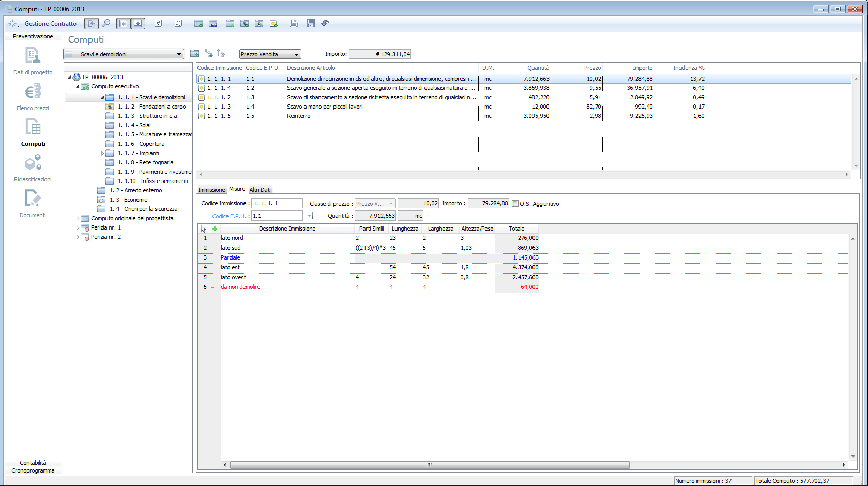Expand the 1.1.7 Impianti tree node
The width and height of the screenshot is (868, 486).
click(102, 154)
